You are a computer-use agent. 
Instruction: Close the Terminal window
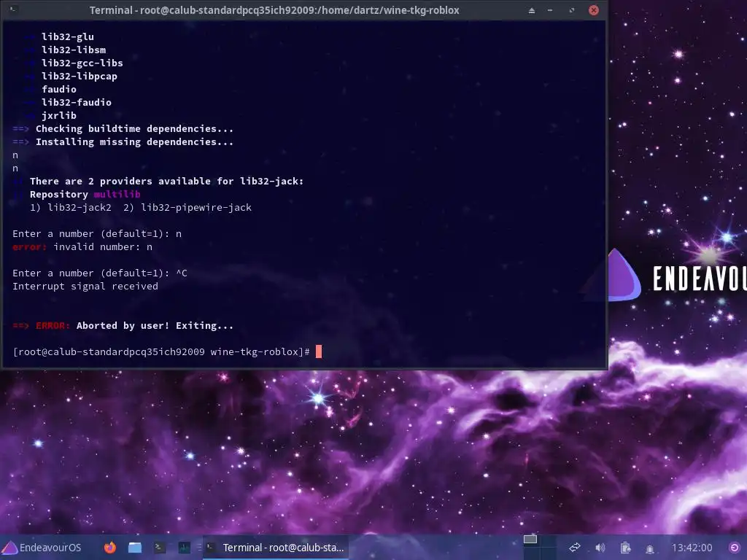tap(594, 10)
